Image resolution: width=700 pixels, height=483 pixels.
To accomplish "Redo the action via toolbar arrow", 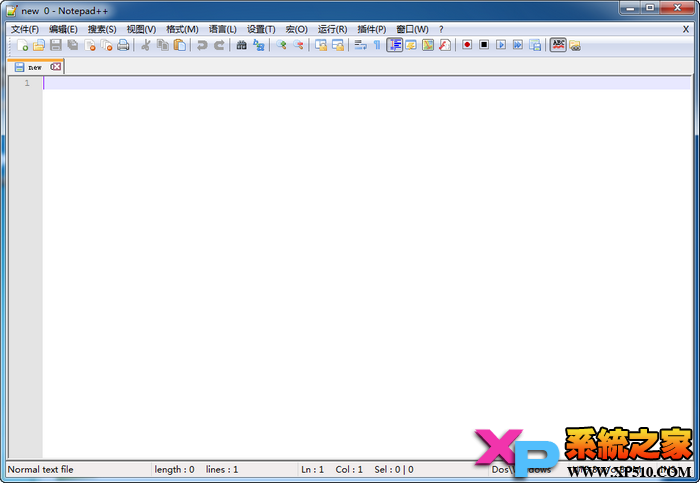I will (219, 45).
